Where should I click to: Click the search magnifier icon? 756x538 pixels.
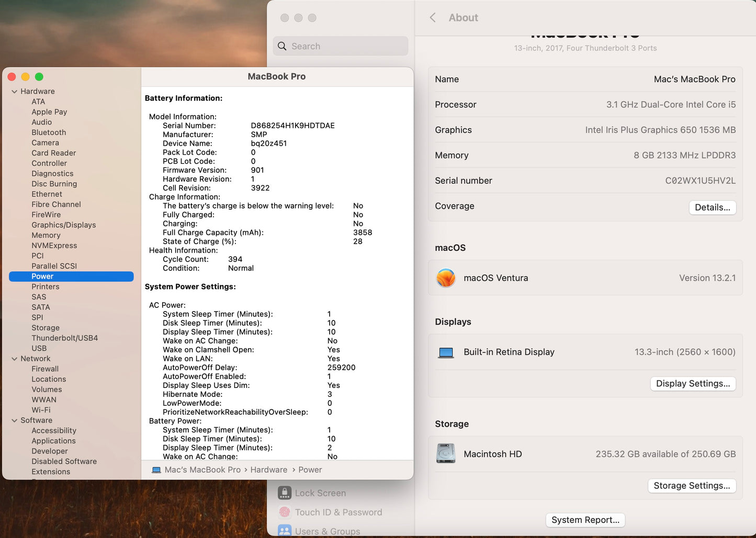tap(282, 46)
